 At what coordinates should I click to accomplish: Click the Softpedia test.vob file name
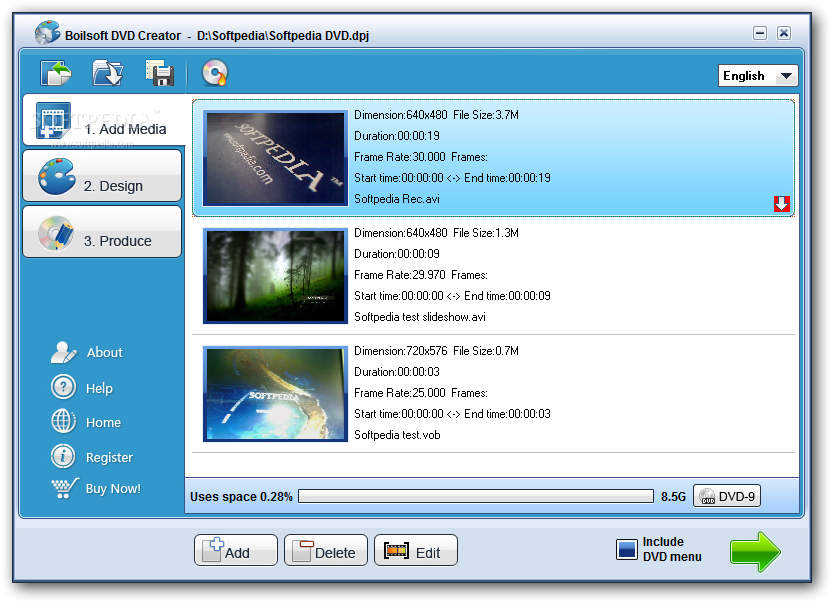pos(397,435)
